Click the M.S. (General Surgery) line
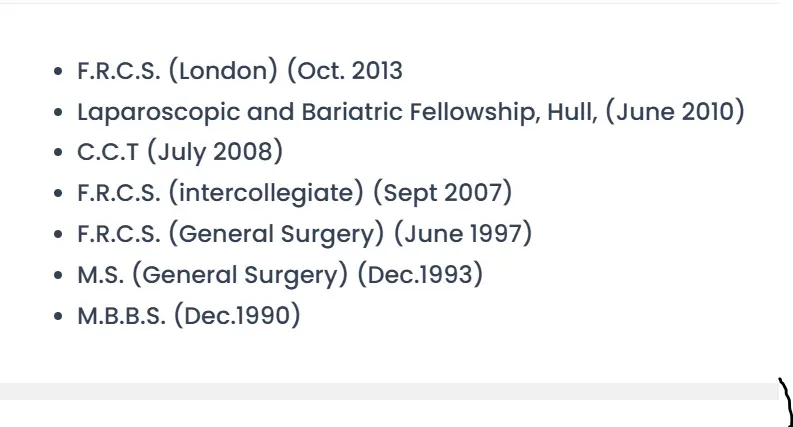Screen dimensions: 793x427 pyautogui.click(x=279, y=275)
